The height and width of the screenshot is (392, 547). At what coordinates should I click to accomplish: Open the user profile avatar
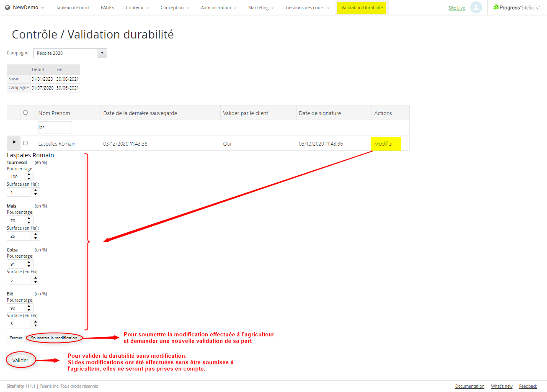(x=476, y=8)
